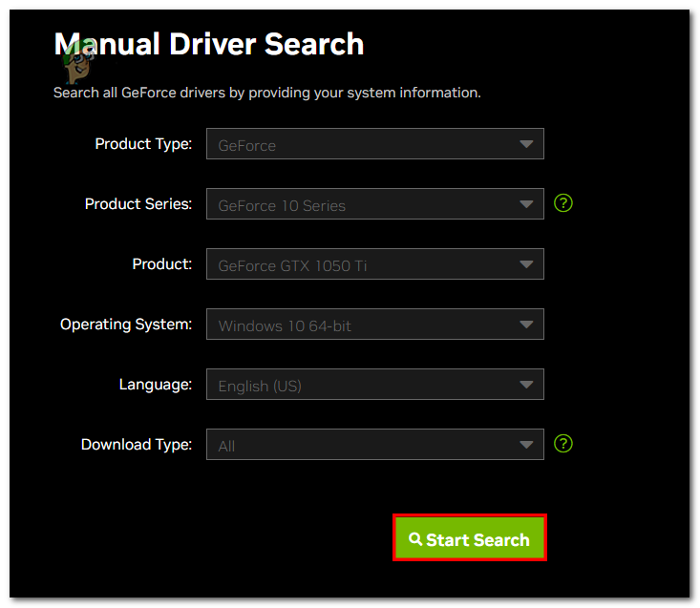Open the Operating System dropdown
This screenshot has width=700, height=608.
(375, 325)
